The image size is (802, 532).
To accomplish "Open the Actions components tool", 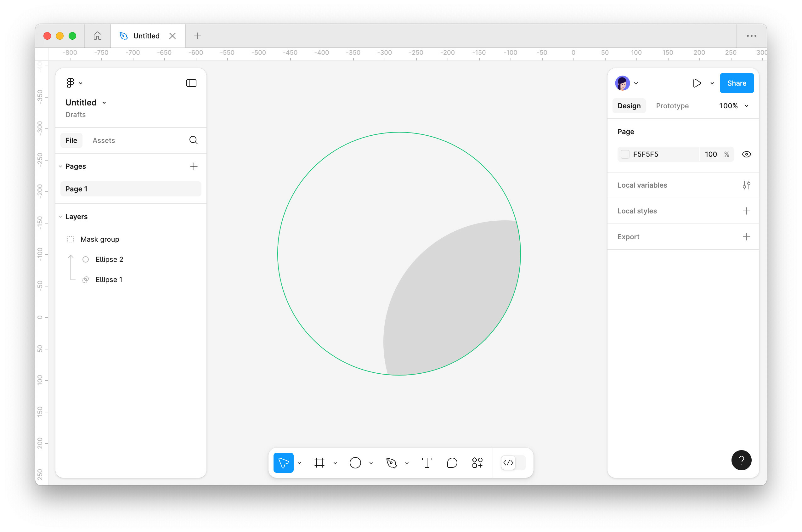I will 477,463.
